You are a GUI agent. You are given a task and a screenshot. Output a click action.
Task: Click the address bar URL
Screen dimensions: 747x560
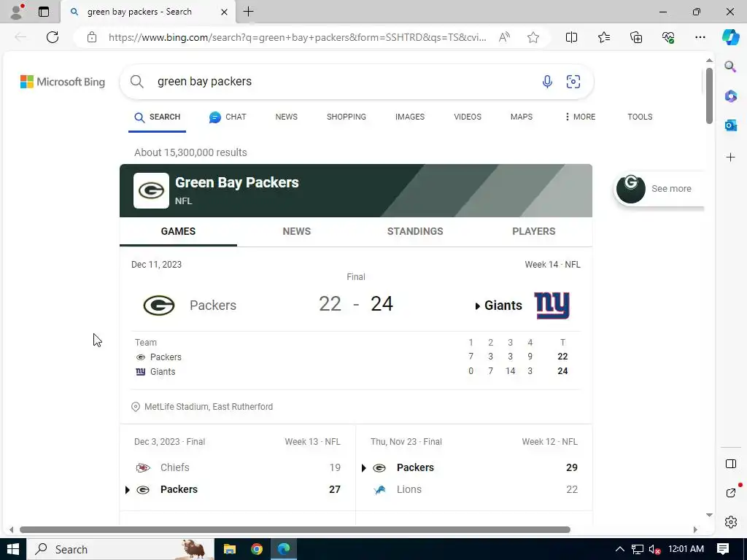298,37
